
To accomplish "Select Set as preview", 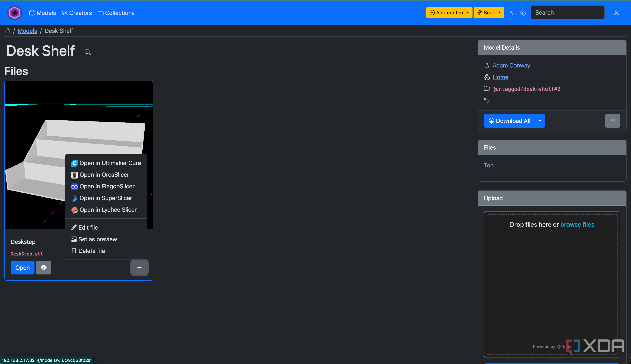I will click(x=106, y=239).
